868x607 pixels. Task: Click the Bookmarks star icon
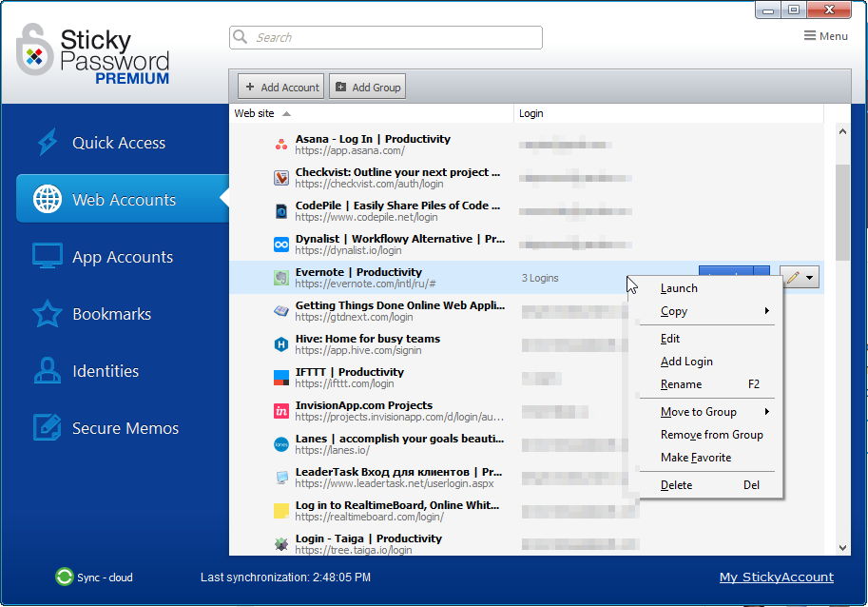coord(48,313)
